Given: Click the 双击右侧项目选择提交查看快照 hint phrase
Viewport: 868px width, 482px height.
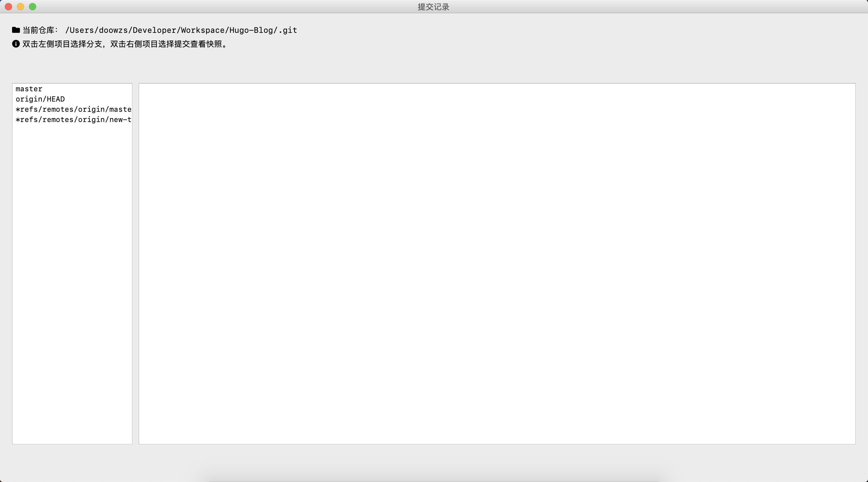Looking at the screenshot, I should pyautogui.click(x=166, y=44).
